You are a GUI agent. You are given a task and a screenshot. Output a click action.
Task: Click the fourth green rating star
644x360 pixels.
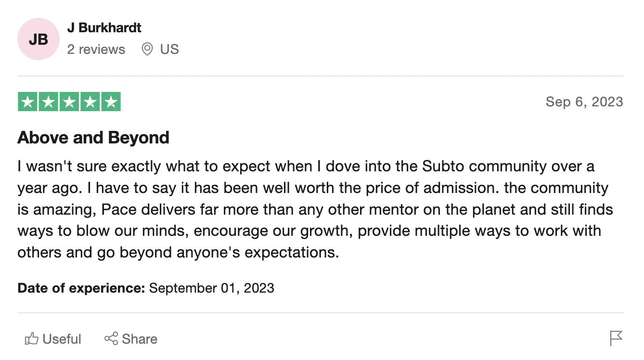(90, 102)
